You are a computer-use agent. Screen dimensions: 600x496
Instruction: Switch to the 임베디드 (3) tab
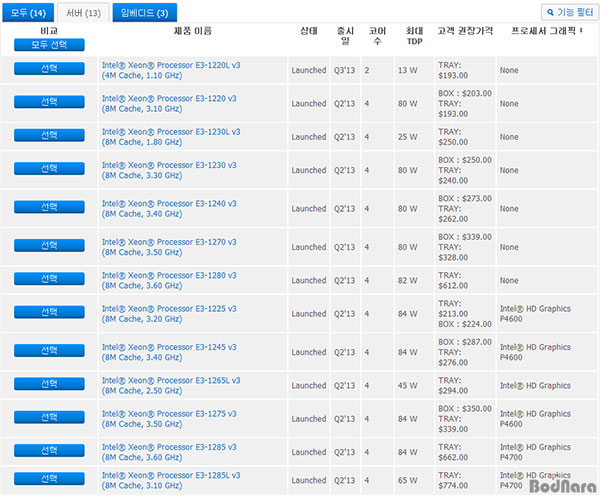point(145,13)
